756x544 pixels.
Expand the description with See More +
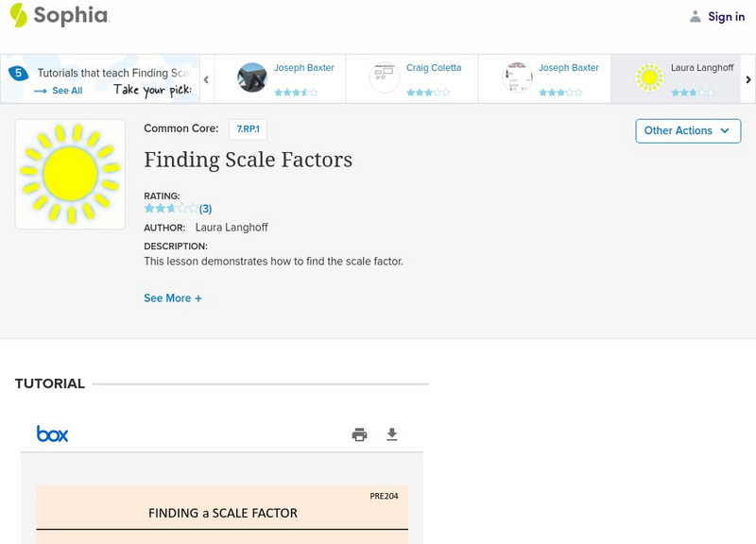[173, 298]
